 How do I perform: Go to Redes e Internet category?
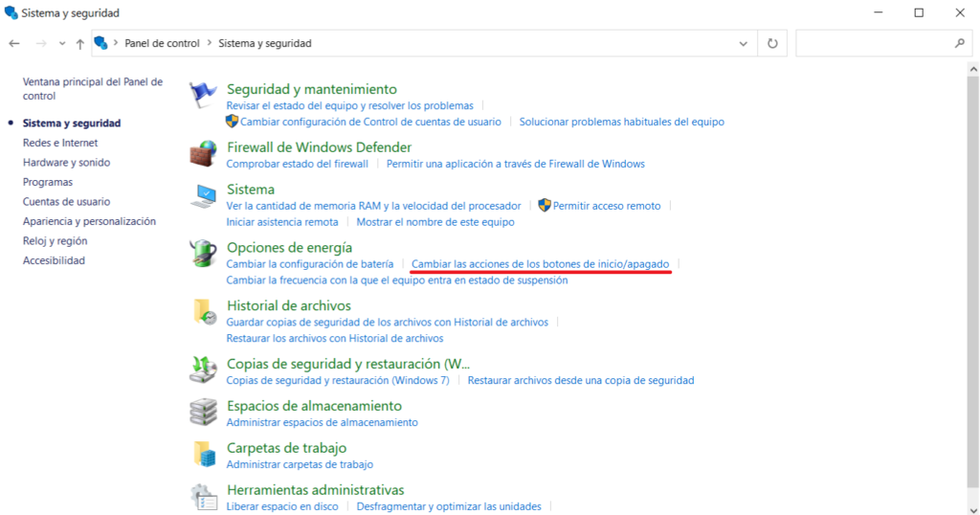pos(60,143)
